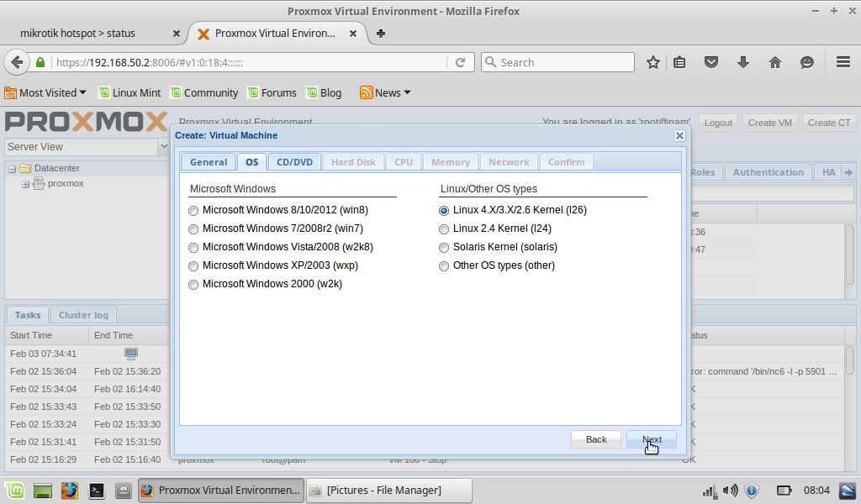Open Pictures - File Manager taskbar window
Viewport: 861px width, 504px height.
pyautogui.click(x=388, y=491)
